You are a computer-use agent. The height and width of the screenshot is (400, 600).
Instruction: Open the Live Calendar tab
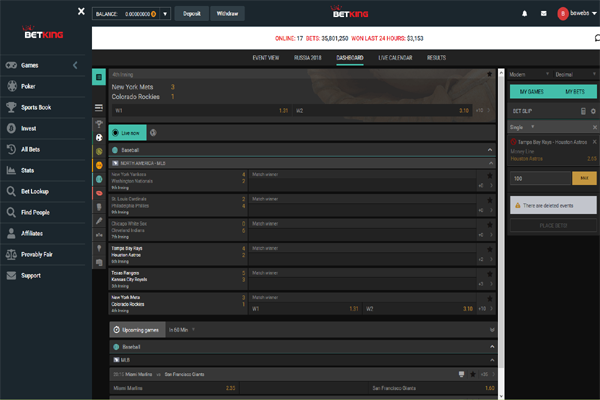pos(395,58)
